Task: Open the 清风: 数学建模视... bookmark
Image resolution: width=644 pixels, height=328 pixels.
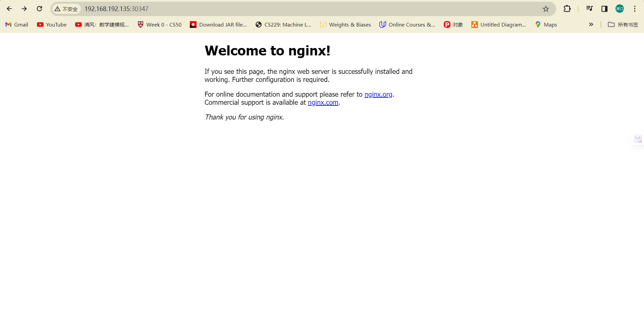Action: [x=102, y=25]
